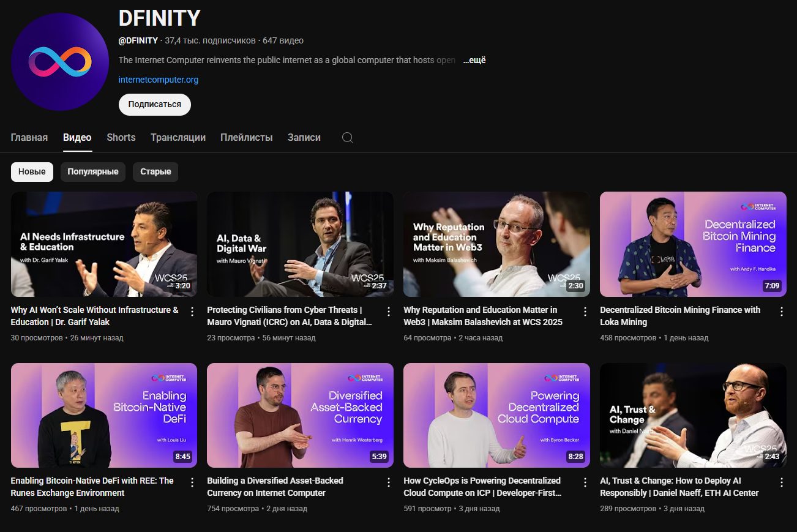Image resolution: width=797 pixels, height=532 pixels.
Task: Click '591 просмотр • 3 дня назад' text
Action: (x=452, y=509)
